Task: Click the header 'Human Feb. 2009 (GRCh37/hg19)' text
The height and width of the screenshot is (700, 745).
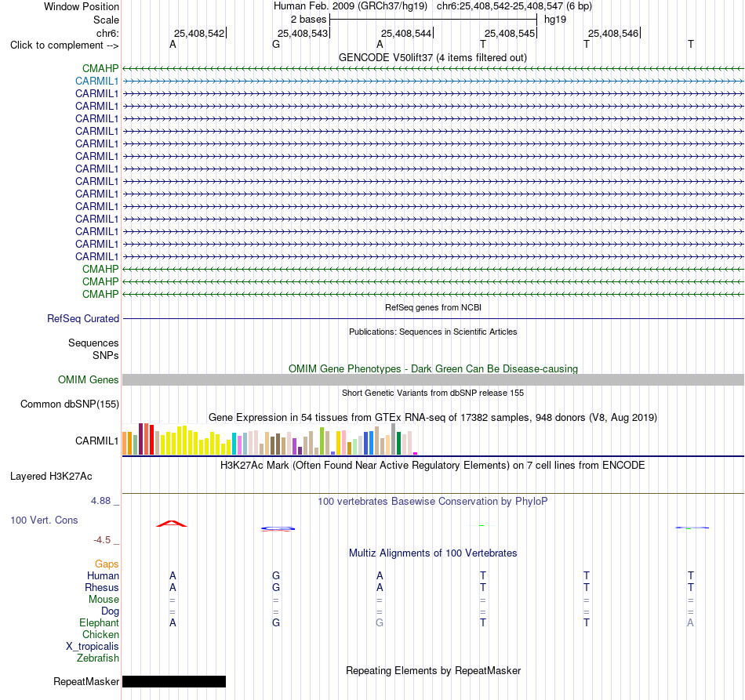Action: pyautogui.click(x=351, y=6)
